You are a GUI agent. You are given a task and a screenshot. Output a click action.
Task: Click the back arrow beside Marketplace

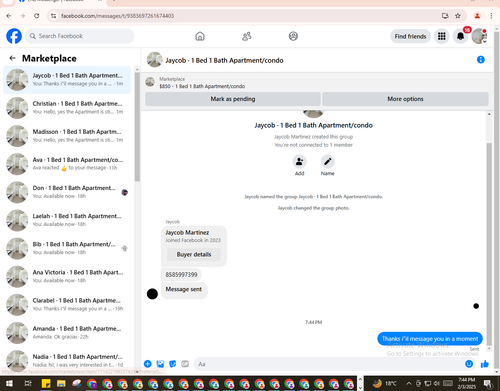click(x=12, y=58)
